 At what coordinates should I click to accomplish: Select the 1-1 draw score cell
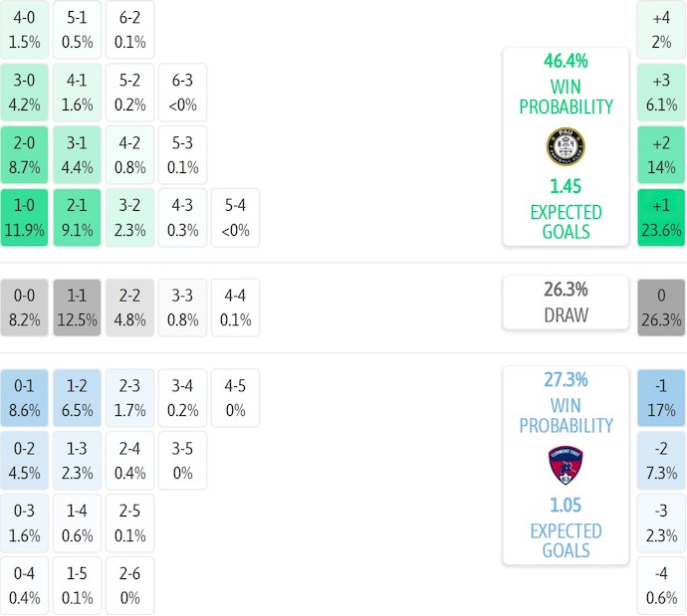[78, 307]
